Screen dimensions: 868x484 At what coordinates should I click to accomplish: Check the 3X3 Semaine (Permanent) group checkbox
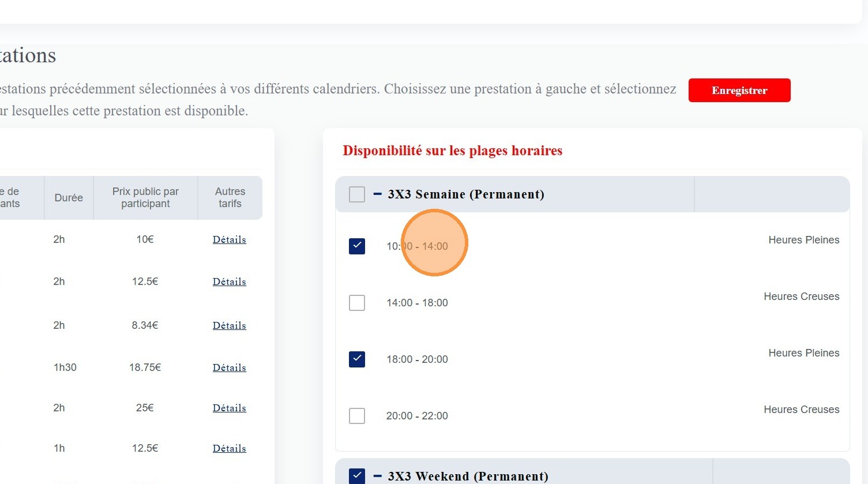pyautogui.click(x=357, y=194)
